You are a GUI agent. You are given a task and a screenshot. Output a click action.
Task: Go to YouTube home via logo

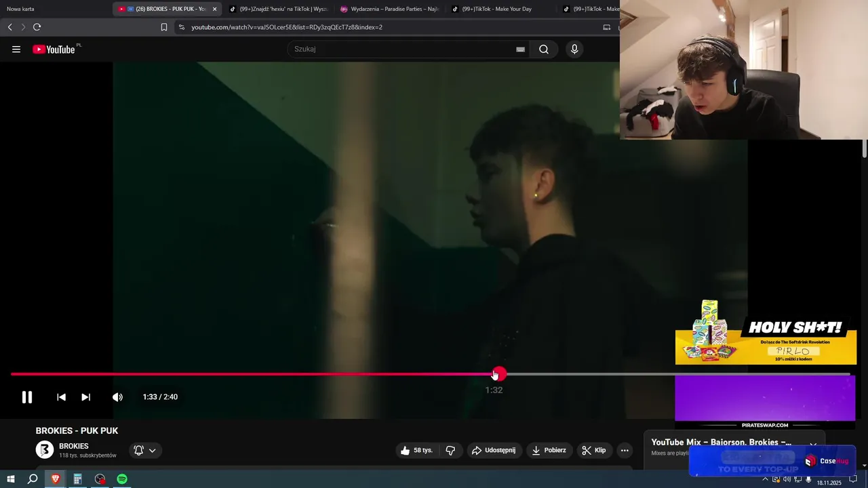54,49
